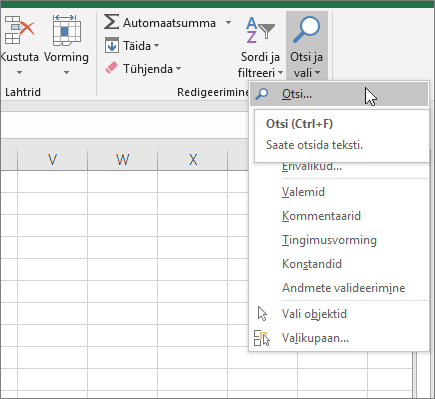Viewport: 435px width, 399px height.
Task: Expand the Tühjenda dropdown arrow
Action: [178, 69]
